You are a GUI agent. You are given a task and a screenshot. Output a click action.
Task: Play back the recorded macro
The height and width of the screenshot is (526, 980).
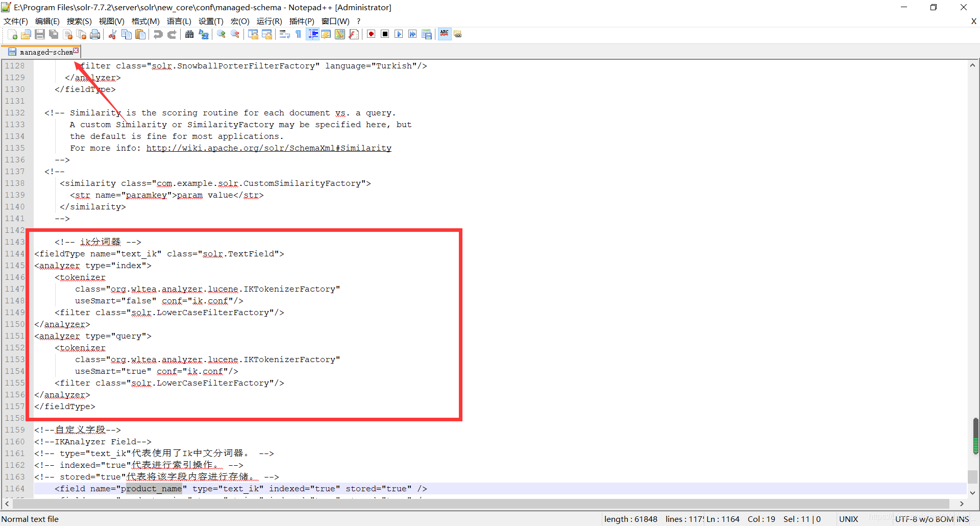pyautogui.click(x=399, y=34)
